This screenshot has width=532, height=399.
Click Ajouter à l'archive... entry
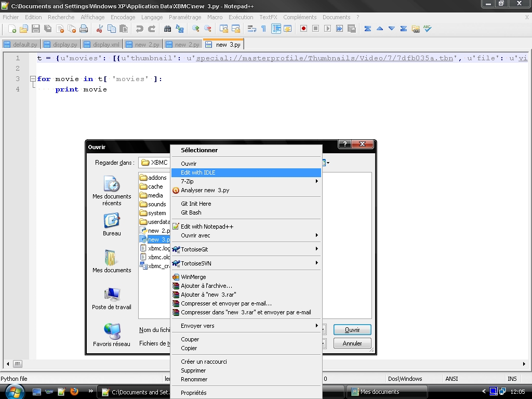pyautogui.click(x=246, y=286)
